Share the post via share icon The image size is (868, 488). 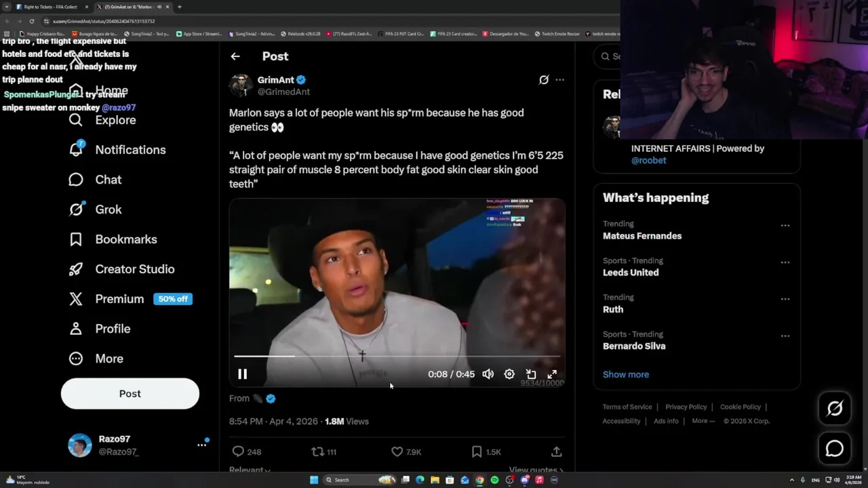pos(556,451)
